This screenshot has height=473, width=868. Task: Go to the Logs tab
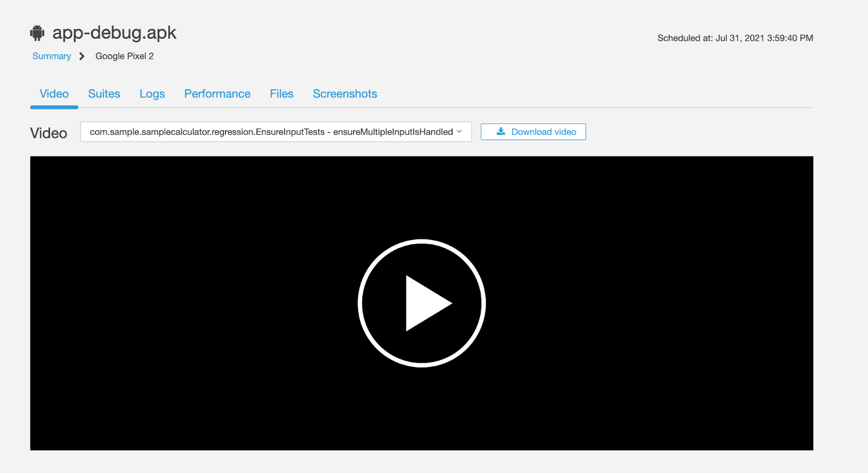pos(152,94)
